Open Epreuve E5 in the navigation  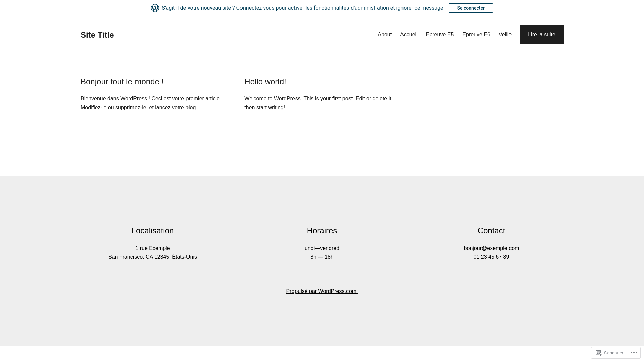pyautogui.click(x=440, y=35)
